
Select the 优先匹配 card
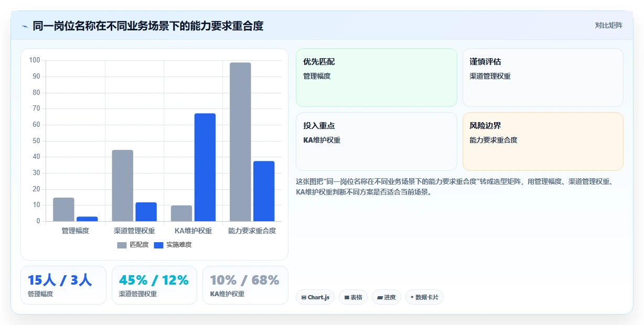[x=377, y=78]
